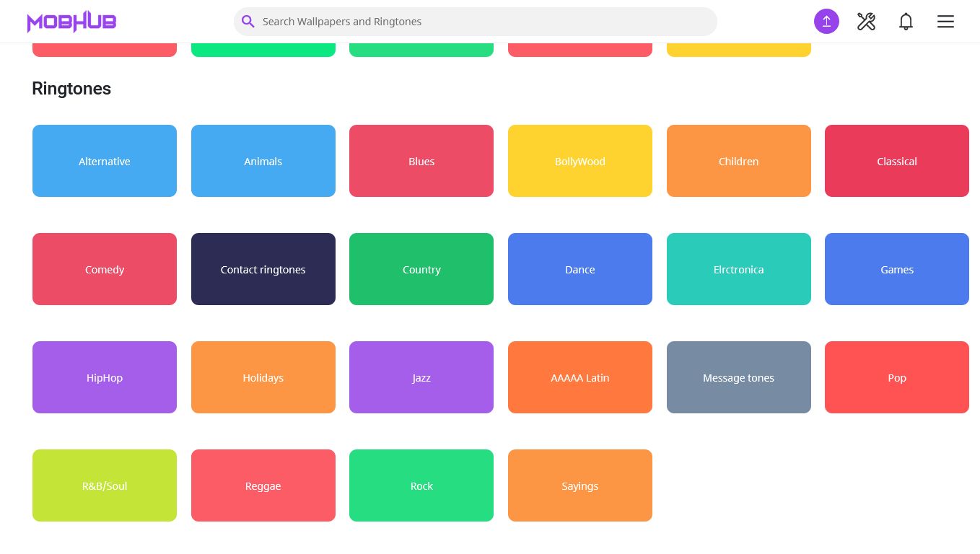Open the hamburger menu
Image resolution: width=980 pixels, height=554 pixels.
tap(945, 22)
